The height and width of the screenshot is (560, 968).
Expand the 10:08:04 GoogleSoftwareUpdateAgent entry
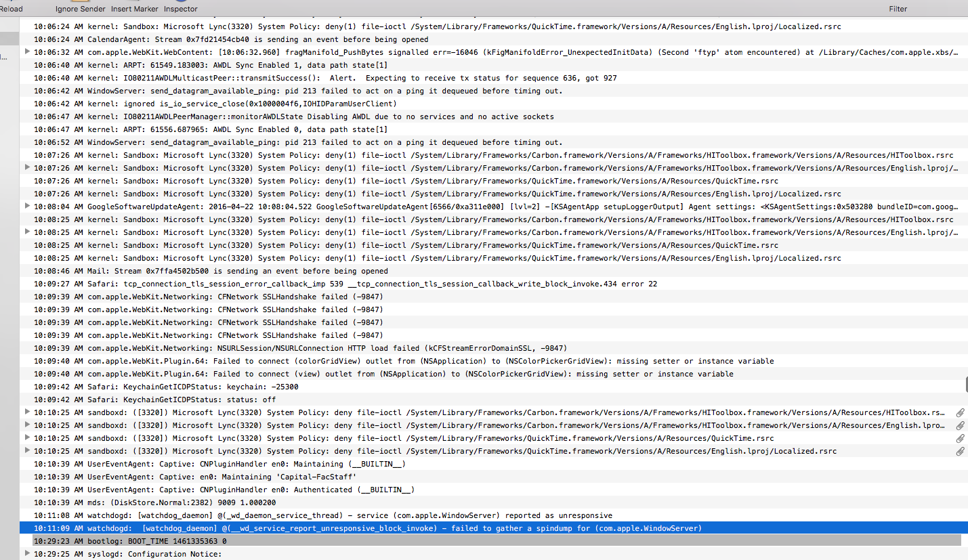point(27,206)
